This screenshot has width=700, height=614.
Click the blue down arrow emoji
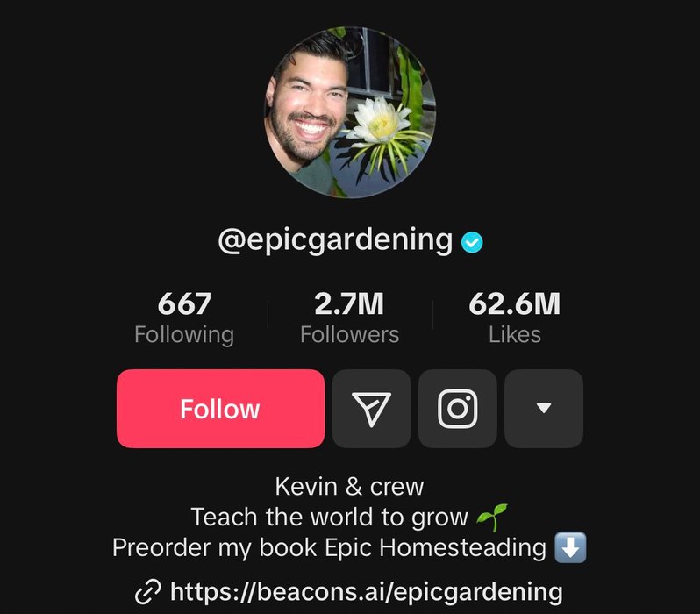570,547
